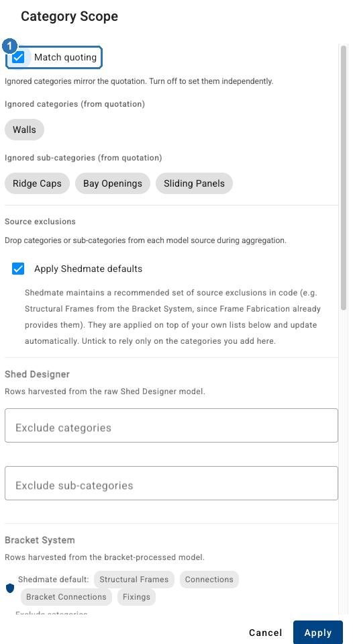This screenshot has width=353, height=644.
Task: Click the Sliding Panels chip
Action: coord(194,183)
